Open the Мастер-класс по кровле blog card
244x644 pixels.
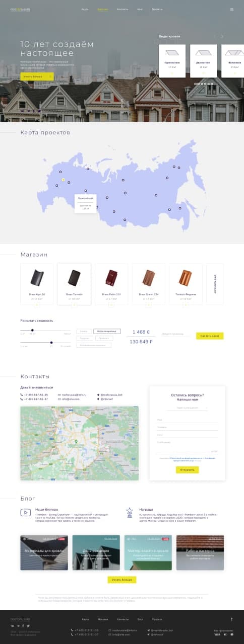point(148,552)
